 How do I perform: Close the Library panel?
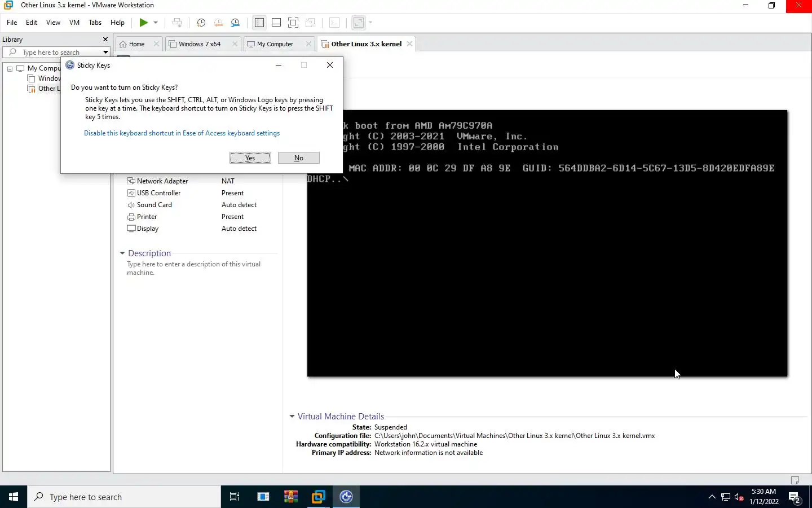coord(105,40)
